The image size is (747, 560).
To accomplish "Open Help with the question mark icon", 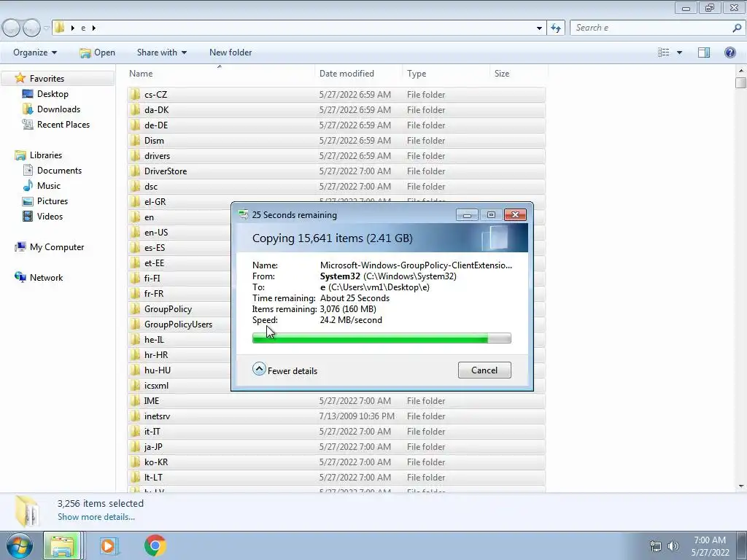I will [x=729, y=52].
